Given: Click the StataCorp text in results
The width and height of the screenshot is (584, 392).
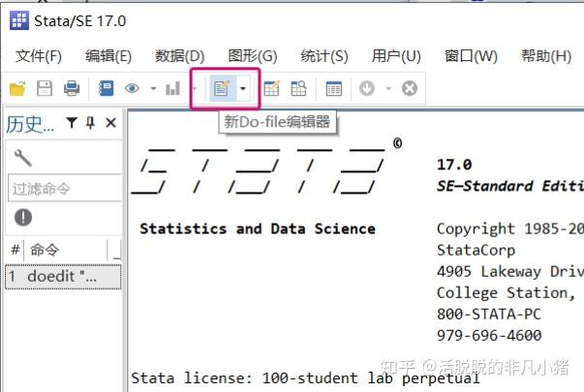Looking at the screenshot, I should (476, 250).
